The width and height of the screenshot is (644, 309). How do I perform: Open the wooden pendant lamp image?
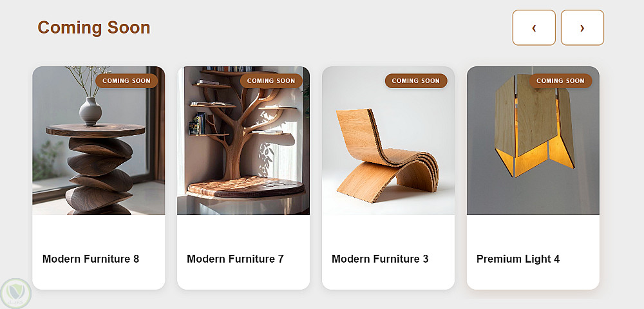(x=533, y=140)
